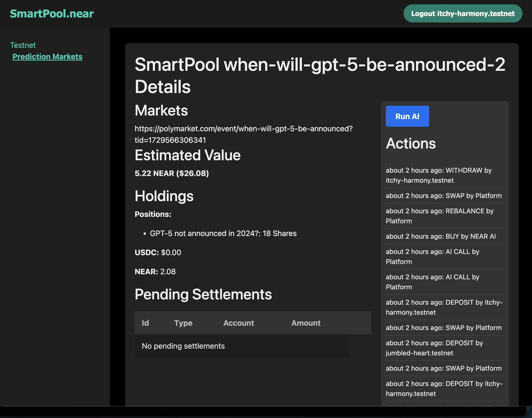Open the Prediction Markets sidebar link

[47, 56]
